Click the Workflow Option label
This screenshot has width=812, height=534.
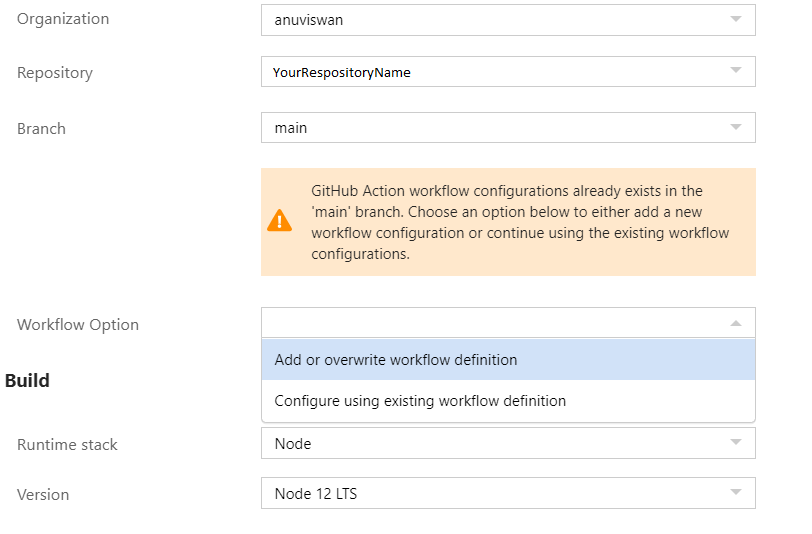coord(78,325)
